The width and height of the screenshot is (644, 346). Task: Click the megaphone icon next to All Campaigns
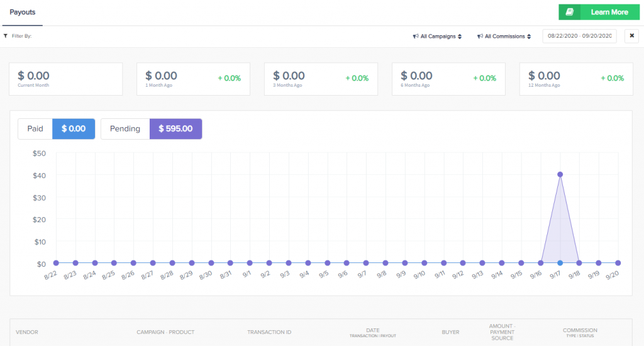416,36
